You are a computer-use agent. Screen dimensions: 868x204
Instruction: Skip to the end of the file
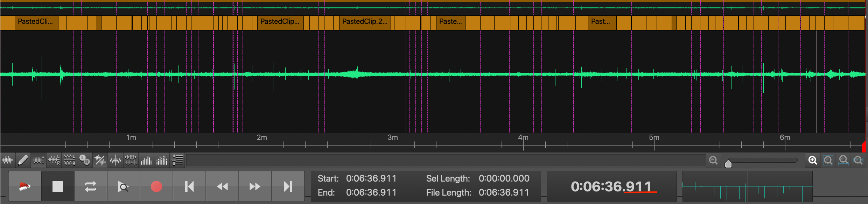pyautogui.click(x=288, y=186)
